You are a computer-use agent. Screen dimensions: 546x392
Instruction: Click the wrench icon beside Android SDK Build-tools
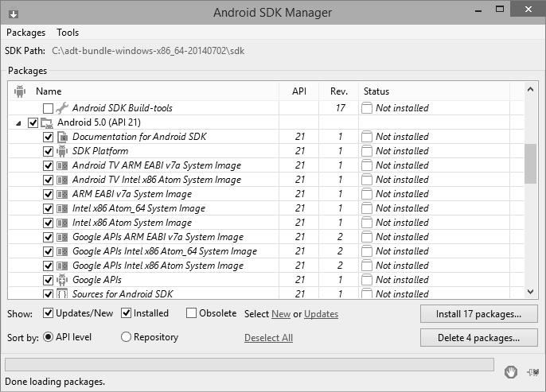[62, 108]
